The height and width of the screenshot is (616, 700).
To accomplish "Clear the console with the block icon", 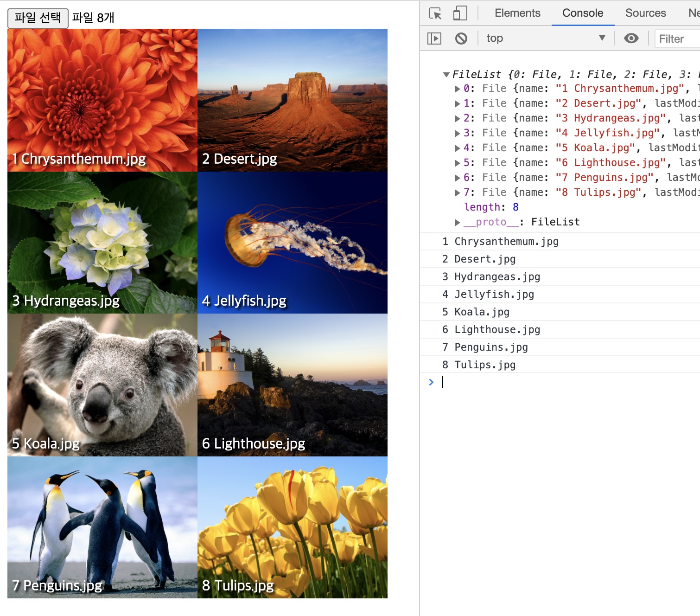I will pyautogui.click(x=461, y=38).
